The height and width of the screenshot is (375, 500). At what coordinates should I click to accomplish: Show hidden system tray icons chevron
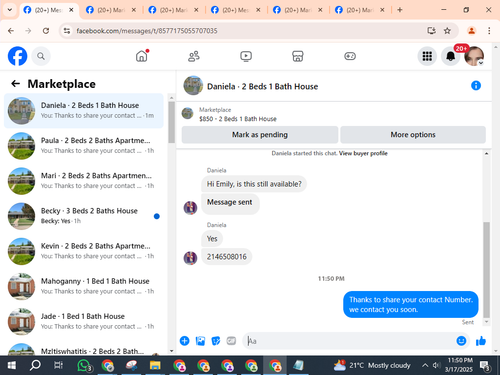coord(425,365)
